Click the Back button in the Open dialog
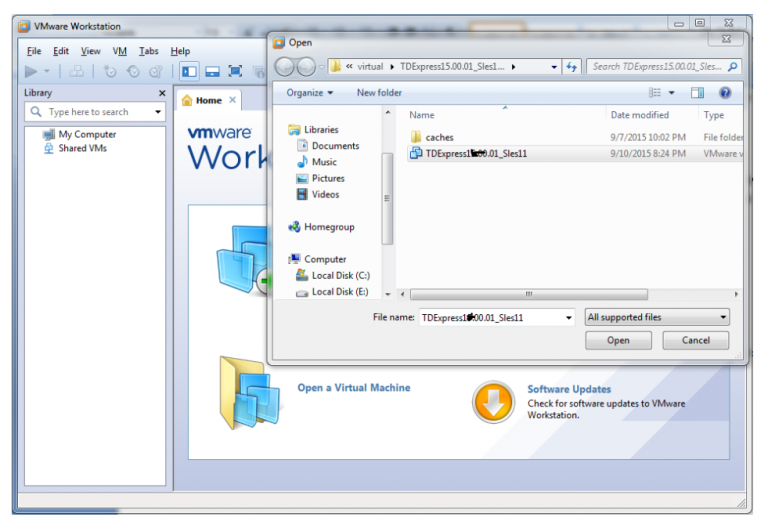 pos(285,67)
